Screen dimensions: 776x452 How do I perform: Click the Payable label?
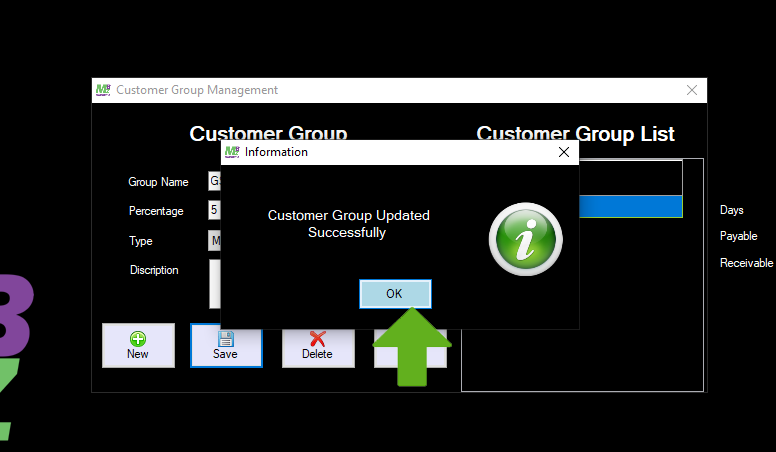738,237
